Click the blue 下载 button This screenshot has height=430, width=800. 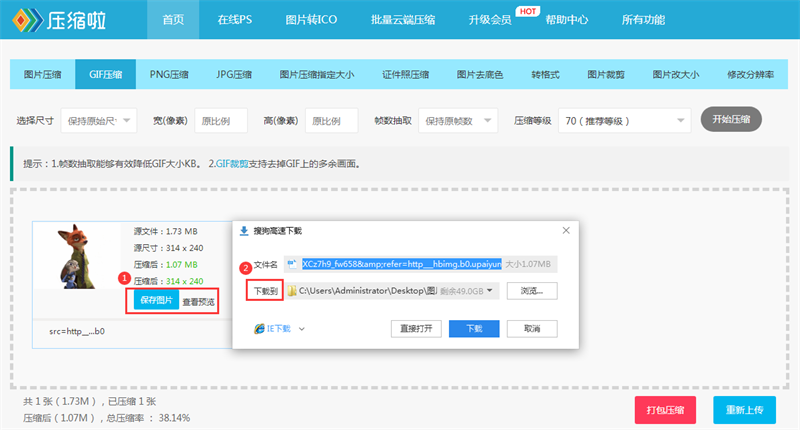coord(474,329)
